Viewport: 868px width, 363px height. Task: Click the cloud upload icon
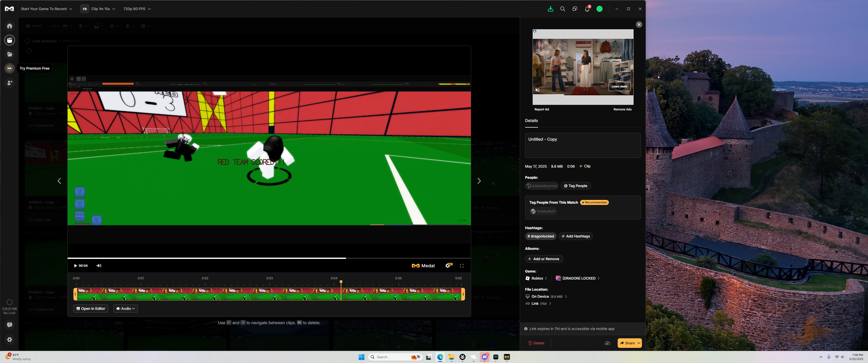point(607,343)
